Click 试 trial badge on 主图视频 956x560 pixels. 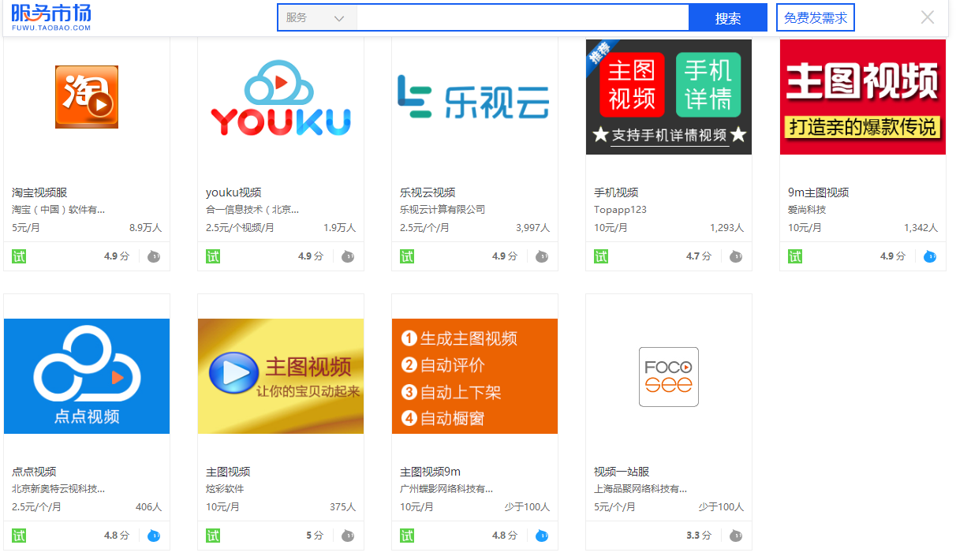pyautogui.click(x=213, y=536)
